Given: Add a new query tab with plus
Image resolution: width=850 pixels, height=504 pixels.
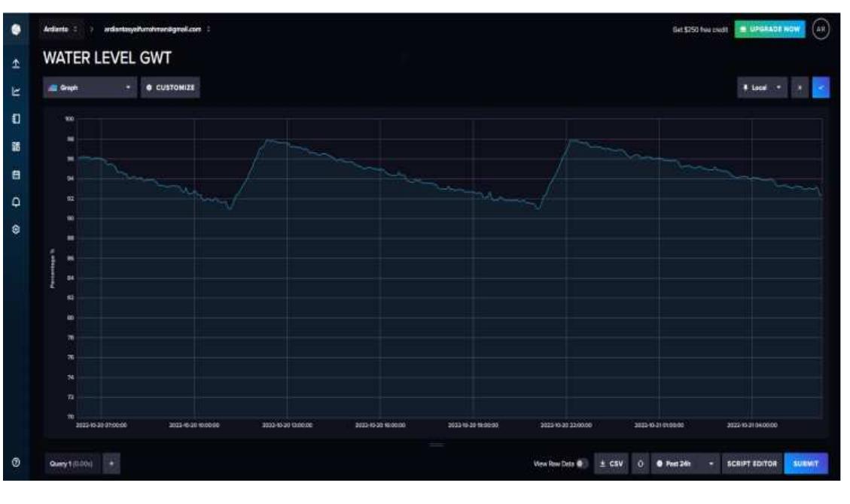Looking at the screenshot, I should click(x=111, y=463).
